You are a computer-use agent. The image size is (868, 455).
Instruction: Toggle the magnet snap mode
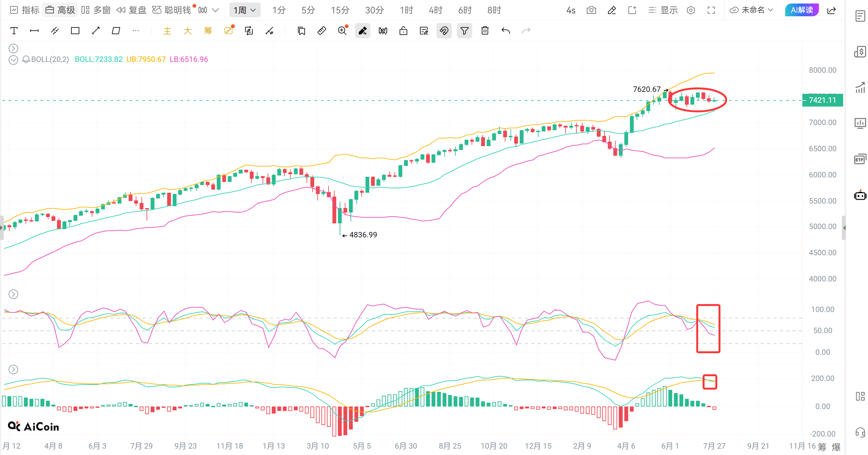coord(444,31)
